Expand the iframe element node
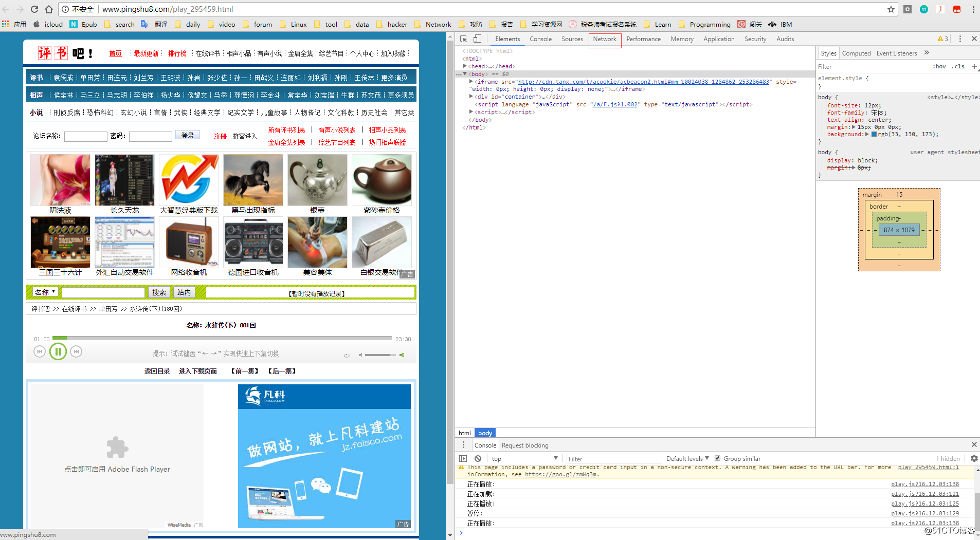 coord(471,81)
